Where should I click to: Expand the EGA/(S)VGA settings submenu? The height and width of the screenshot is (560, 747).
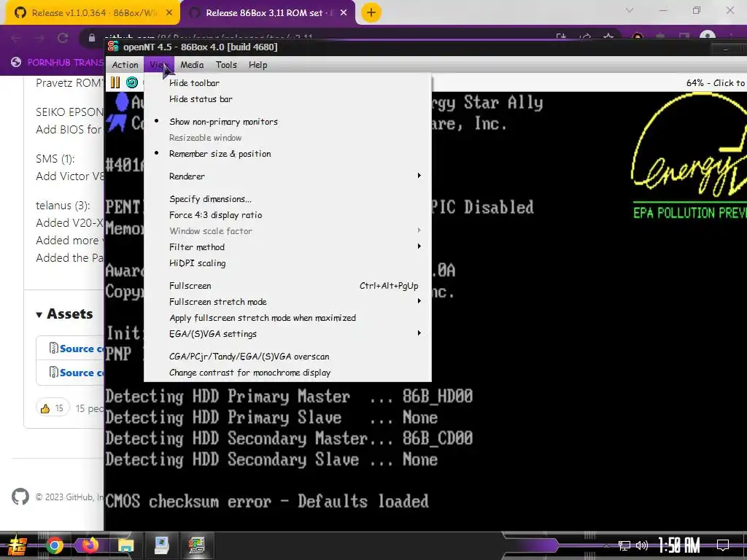287,333
